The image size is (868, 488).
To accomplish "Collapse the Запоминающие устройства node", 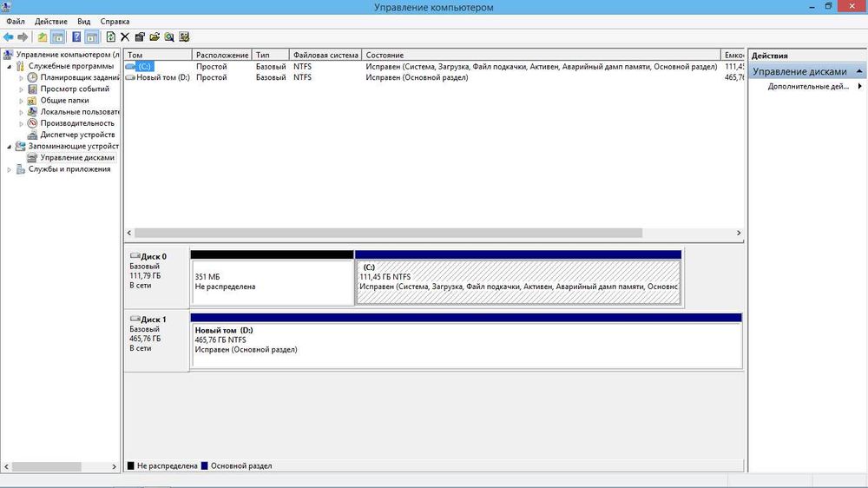I will coord(9,147).
